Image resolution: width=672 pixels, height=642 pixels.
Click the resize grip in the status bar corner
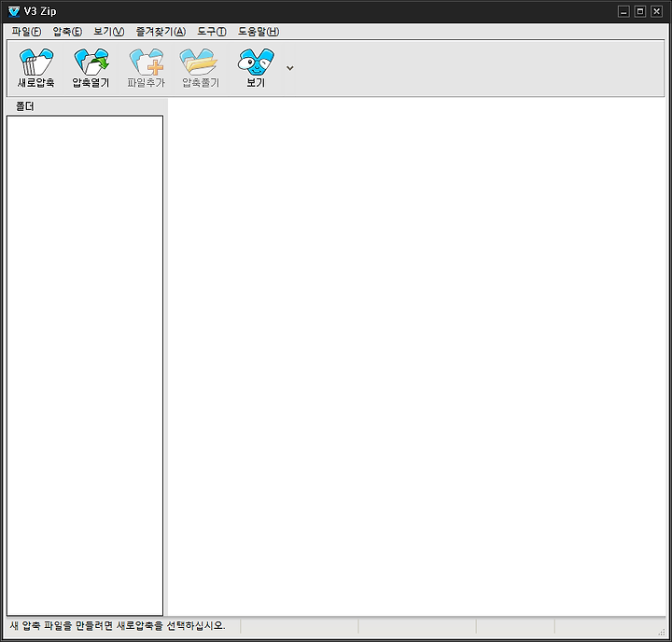pyautogui.click(x=662, y=632)
